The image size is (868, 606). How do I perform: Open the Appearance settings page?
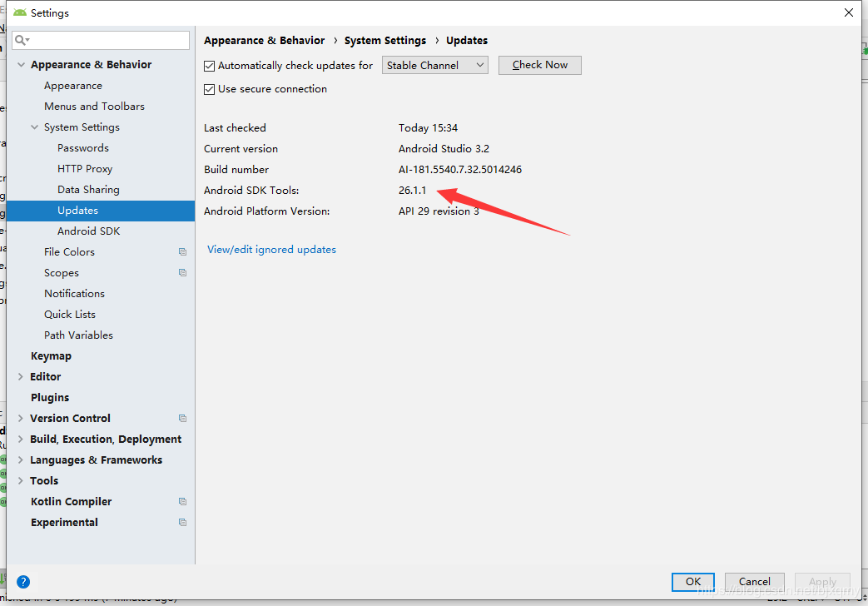73,86
